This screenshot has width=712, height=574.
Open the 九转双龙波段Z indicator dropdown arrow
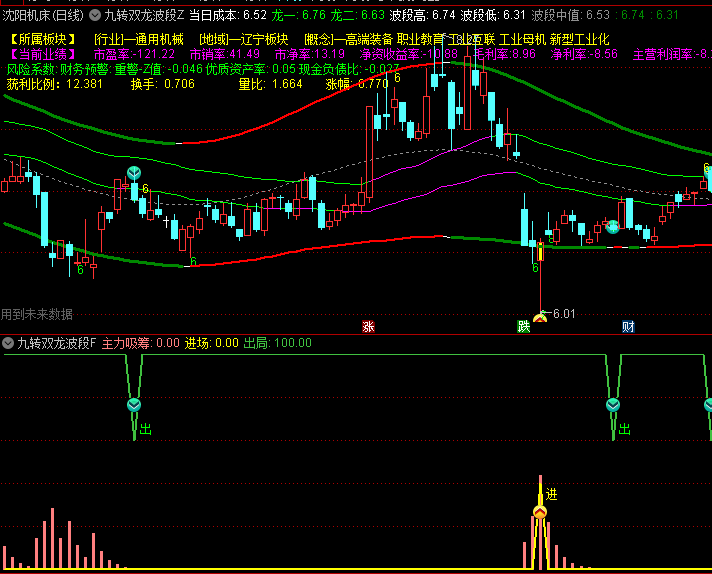(95, 15)
